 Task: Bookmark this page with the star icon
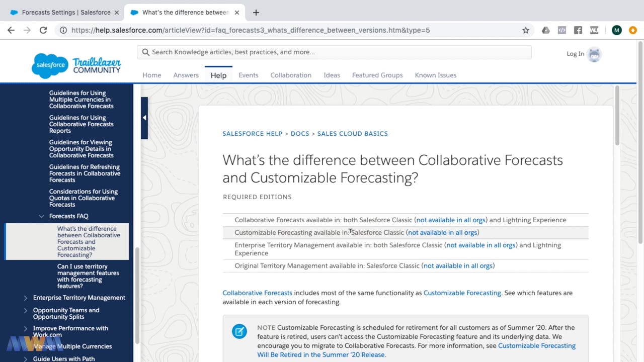click(x=526, y=30)
